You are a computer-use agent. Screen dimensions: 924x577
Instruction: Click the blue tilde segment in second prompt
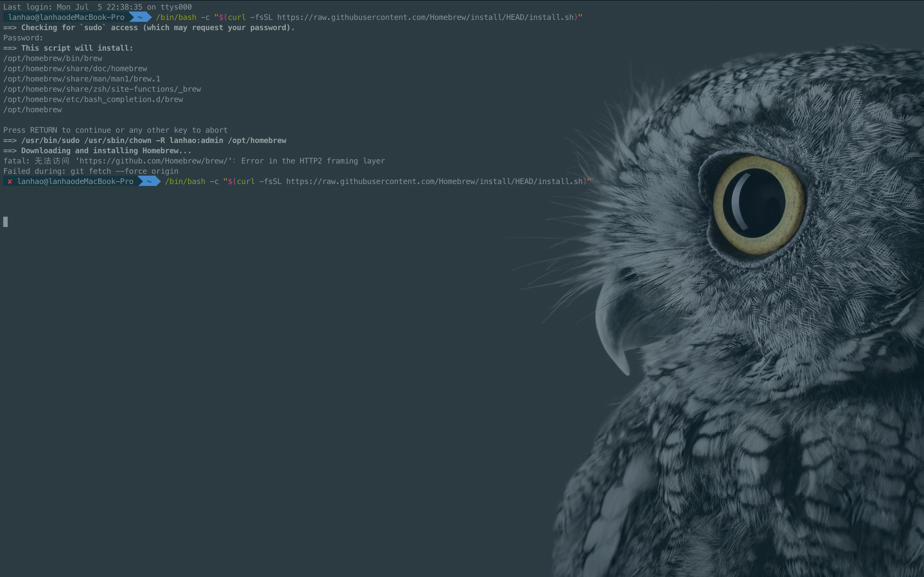pos(149,182)
